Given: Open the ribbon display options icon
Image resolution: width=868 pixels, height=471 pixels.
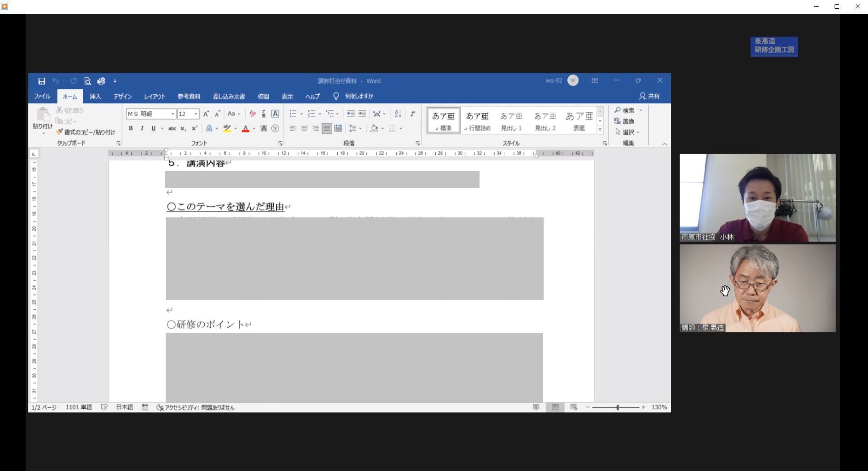Looking at the screenshot, I should click(595, 81).
